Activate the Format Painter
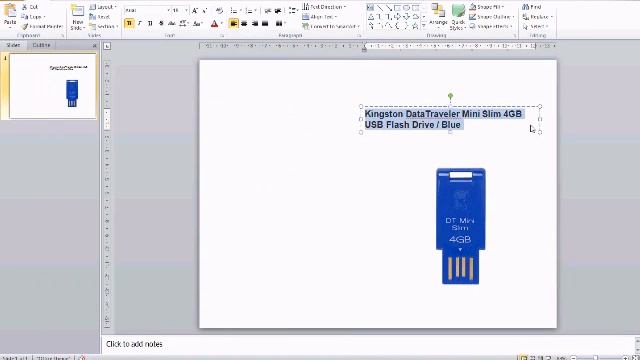The width and height of the screenshot is (640, 360). (x=42, y=27)
